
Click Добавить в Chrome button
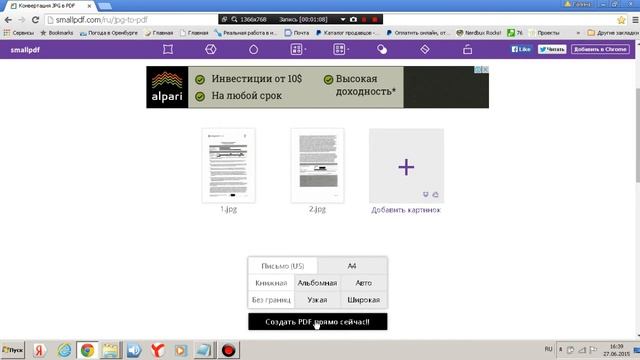coord(600,49)
